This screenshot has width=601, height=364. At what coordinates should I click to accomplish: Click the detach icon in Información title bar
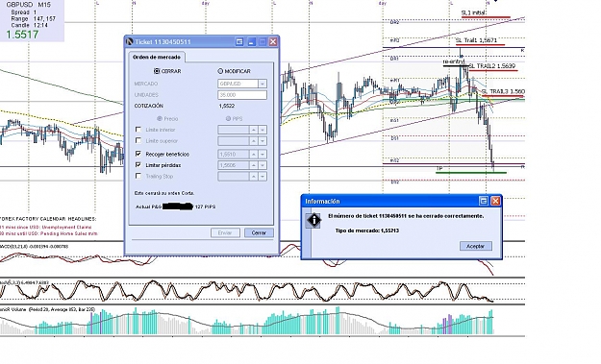[484, 201]
